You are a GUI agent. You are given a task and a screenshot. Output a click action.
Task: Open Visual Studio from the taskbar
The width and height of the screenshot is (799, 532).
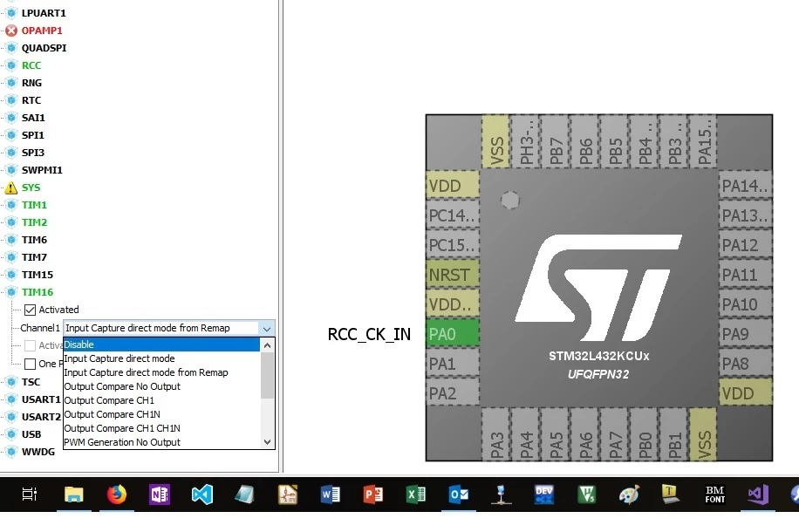(757, 494)
